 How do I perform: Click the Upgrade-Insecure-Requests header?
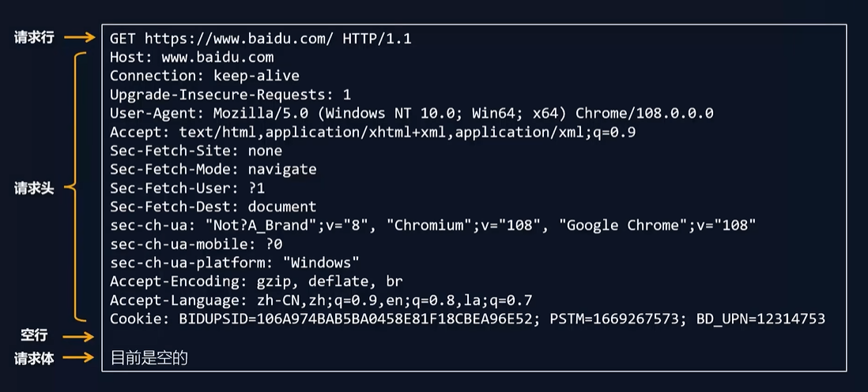230,95
